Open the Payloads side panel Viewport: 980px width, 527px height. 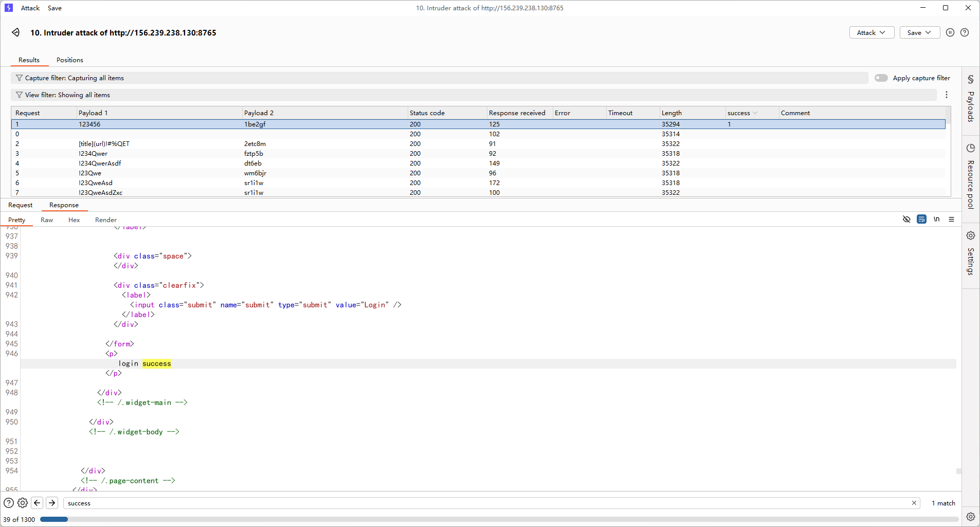[x=970, y=100]
